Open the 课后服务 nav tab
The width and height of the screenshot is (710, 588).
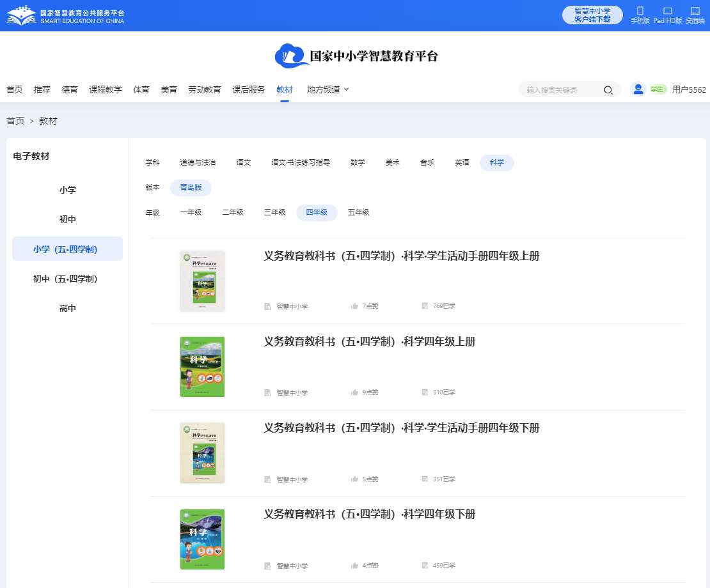point(249,89)
